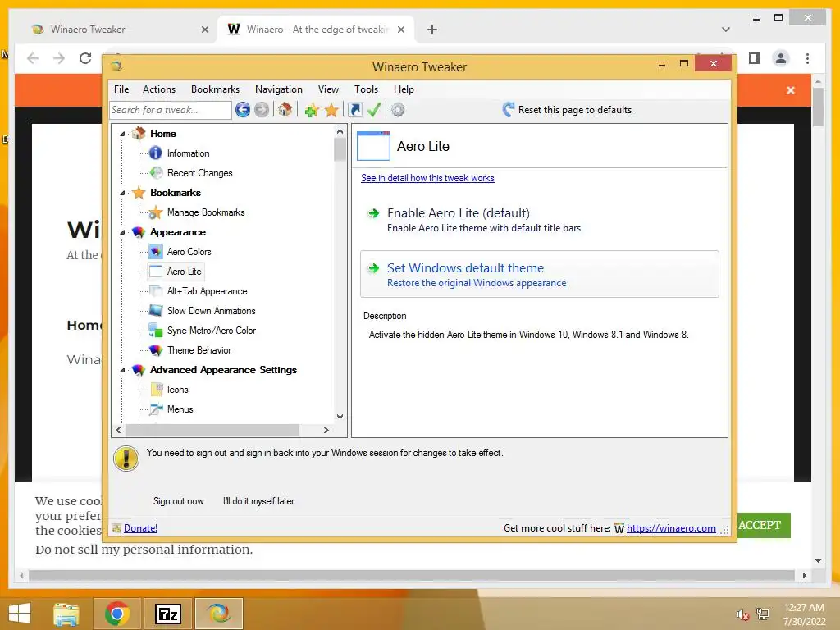Click the Search for a tweak field
Viewport: 840px width, 630px height.
171,110
